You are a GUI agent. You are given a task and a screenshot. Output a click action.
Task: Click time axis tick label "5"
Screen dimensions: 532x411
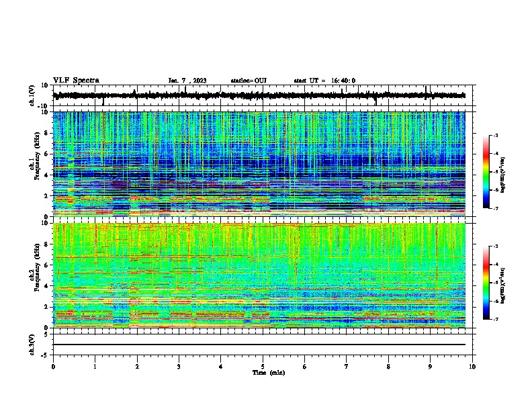tap(263, 367)
